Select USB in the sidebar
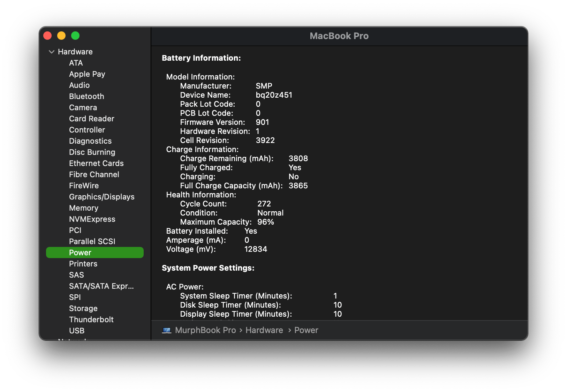The width and height of the screenshot is (567, 392). click(x=77, y=331)
